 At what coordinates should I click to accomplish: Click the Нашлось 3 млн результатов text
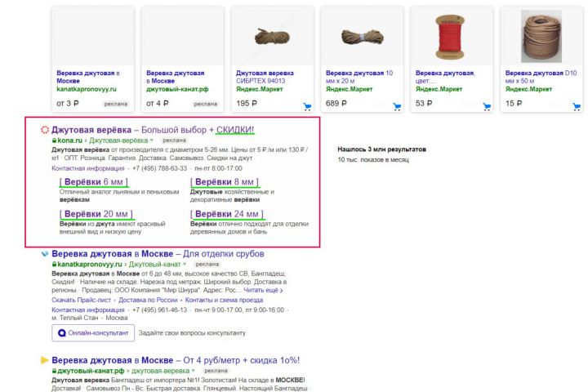(x=381, y=149)
